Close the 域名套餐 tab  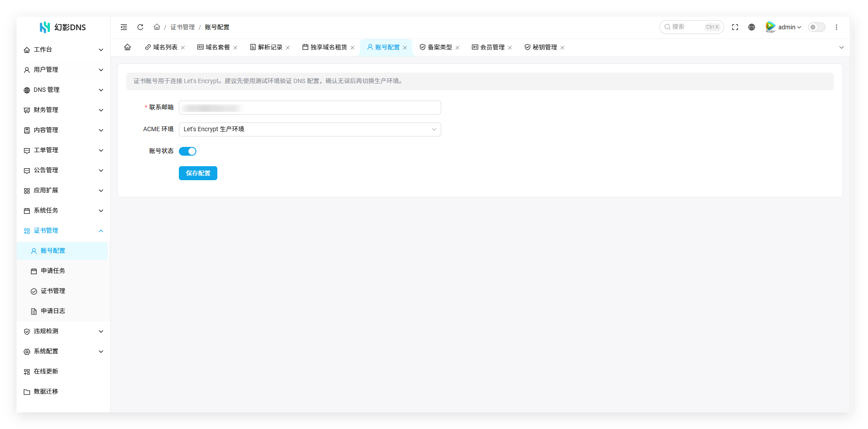click(235, 48)
